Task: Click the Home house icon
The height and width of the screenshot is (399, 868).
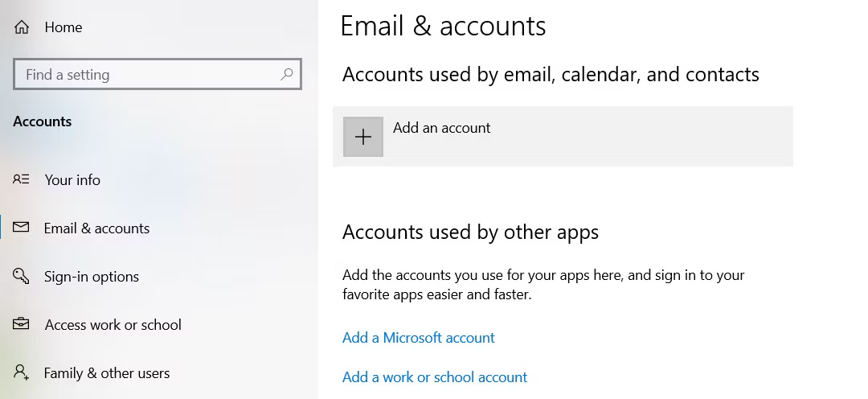Action: [22, 27]
